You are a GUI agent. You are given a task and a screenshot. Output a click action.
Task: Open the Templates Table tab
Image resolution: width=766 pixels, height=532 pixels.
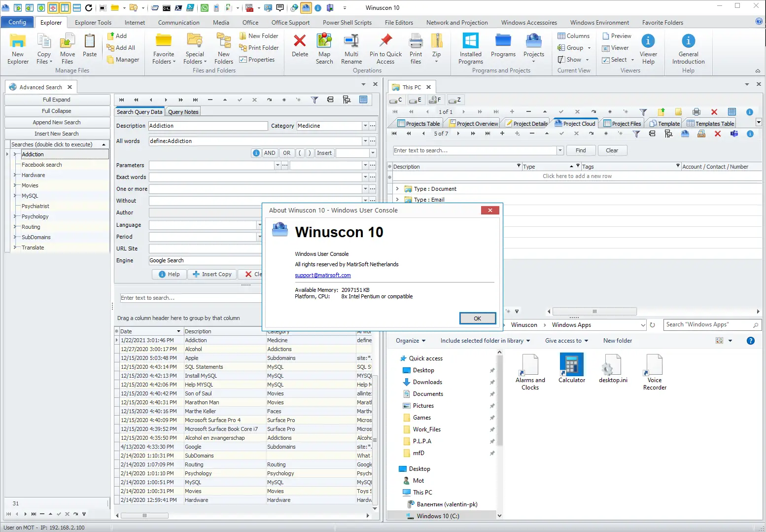pyautogui.click(x=710, y=124)
